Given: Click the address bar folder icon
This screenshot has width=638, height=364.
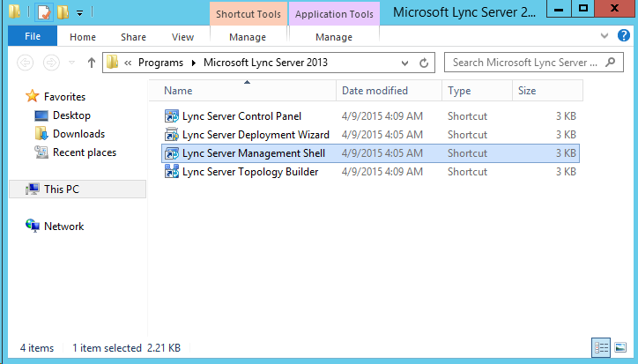Looking at the screenshot, I should (112, 63).
